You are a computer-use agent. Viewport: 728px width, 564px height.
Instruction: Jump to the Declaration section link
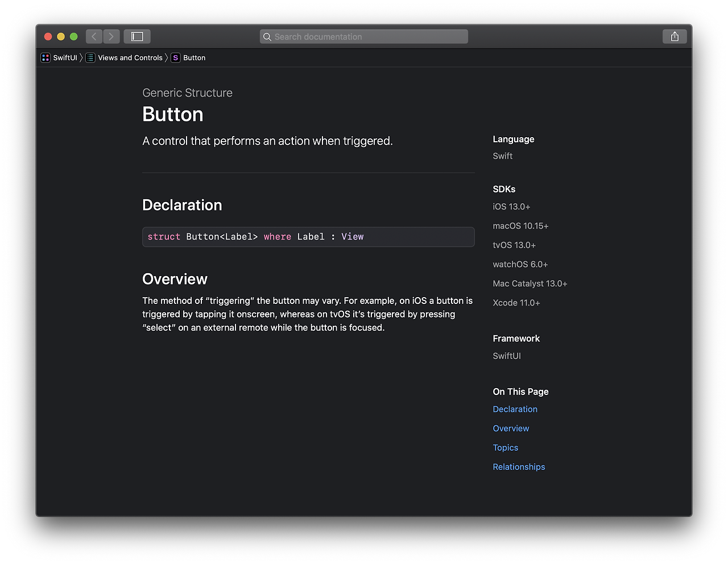click(515, 409)
